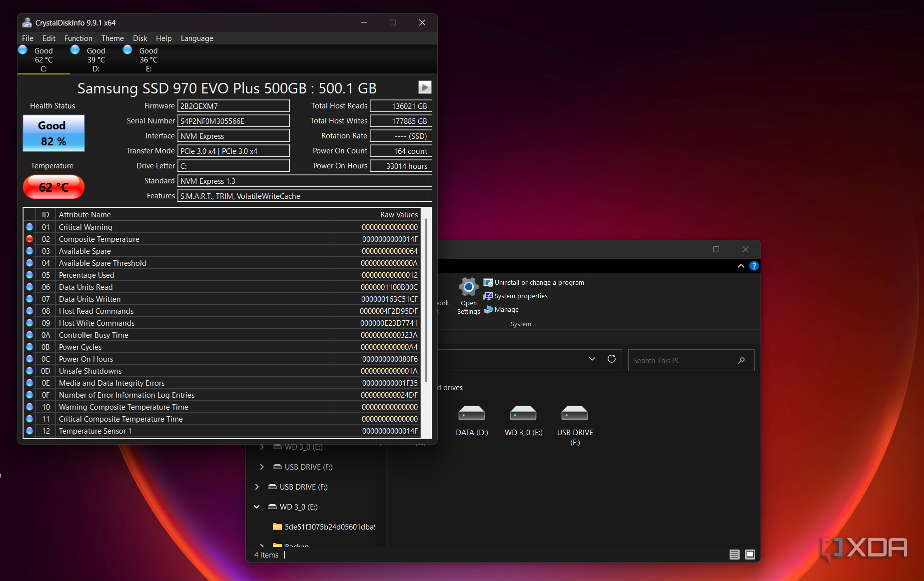Click the Transfer Mode field PCIe 3.0 x4

(234, 151)
